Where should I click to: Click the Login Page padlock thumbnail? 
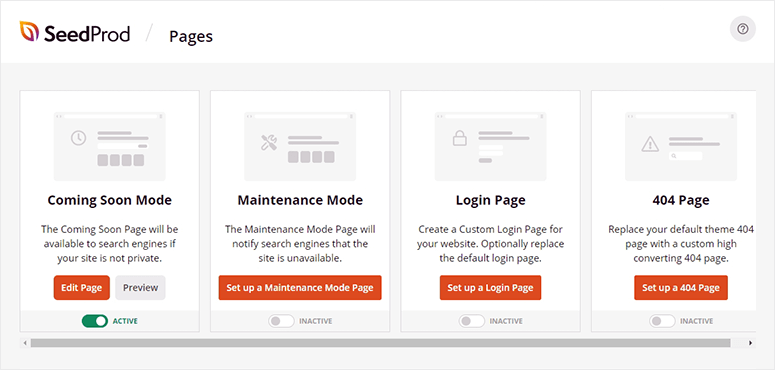(490, 146)
